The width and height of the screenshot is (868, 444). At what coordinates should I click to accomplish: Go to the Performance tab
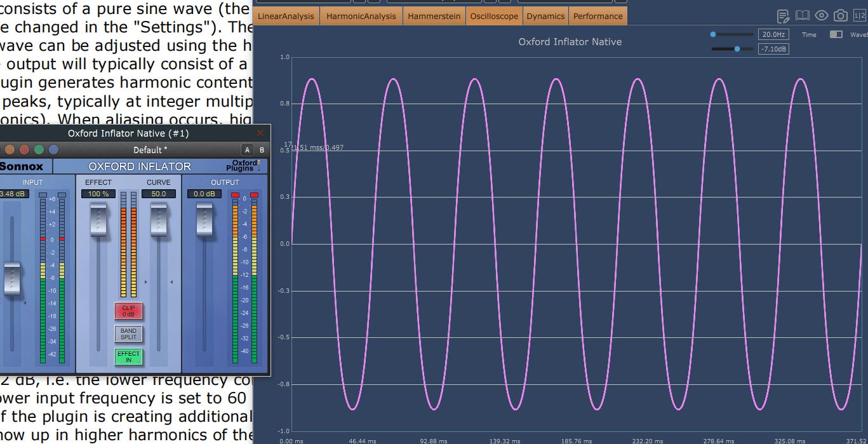(598, 16)
